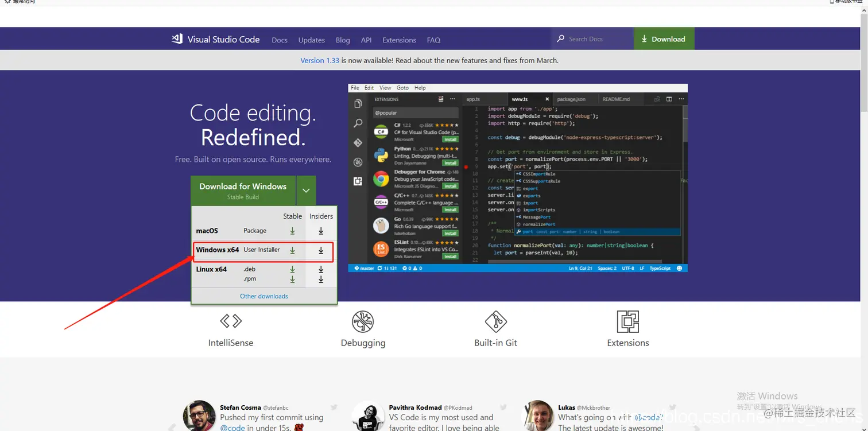The width and height of the screenshot is (868, 431).
Task: Download Windows x64 Insiders User Installer
Action: point(321,250)
